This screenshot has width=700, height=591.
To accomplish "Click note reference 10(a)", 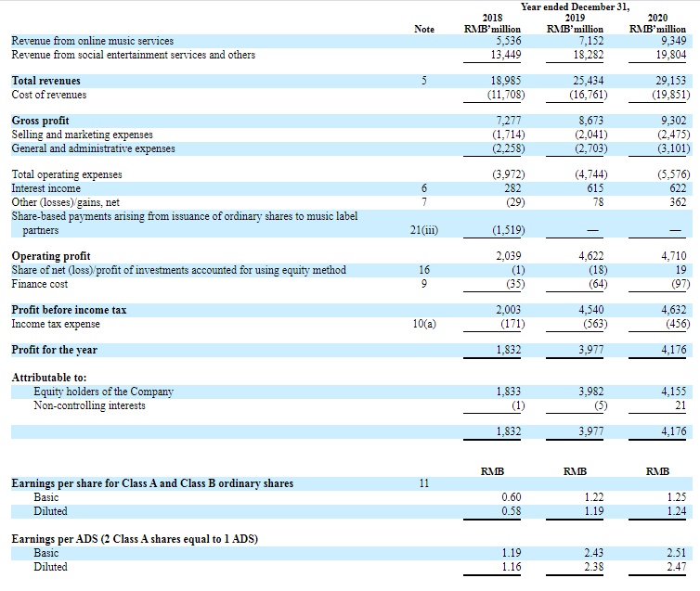I will tap(424, 324).
